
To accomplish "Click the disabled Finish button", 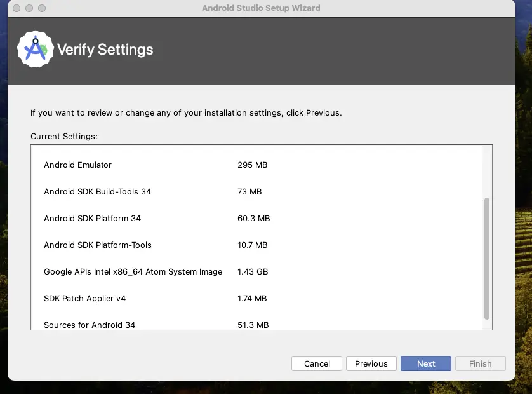I will click(x=481, y=363).
